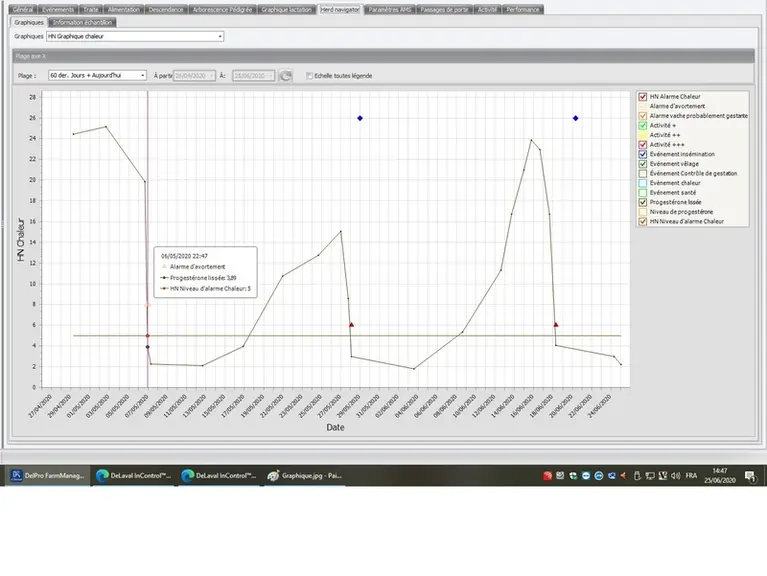Click the red heat alarm triangle near 18/06
767x576 pixels.
556,325
